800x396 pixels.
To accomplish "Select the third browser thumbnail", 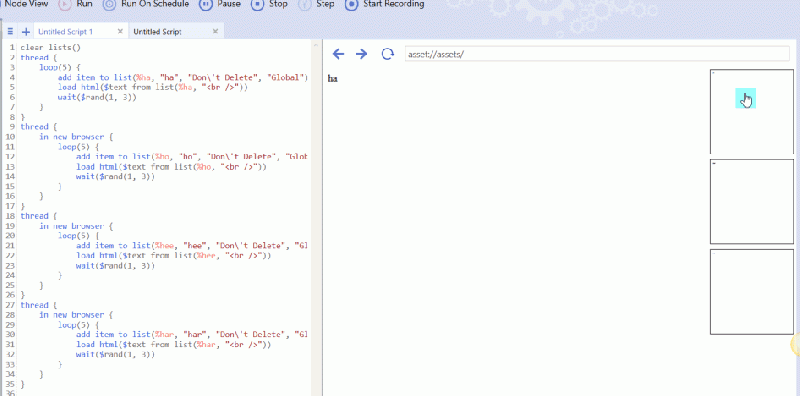I will [752, 291].
